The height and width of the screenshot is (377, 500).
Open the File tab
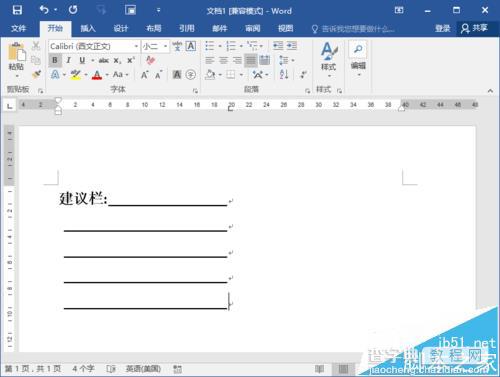pos(18,29)
